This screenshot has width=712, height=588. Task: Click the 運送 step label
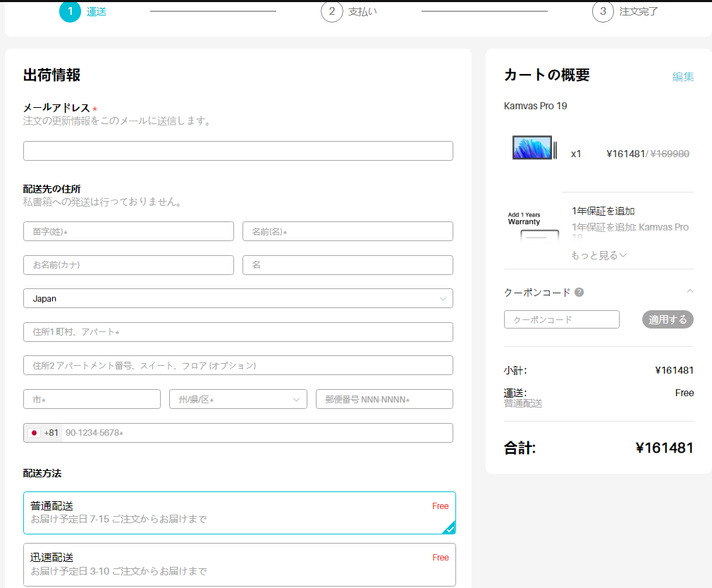pos(97,12)
